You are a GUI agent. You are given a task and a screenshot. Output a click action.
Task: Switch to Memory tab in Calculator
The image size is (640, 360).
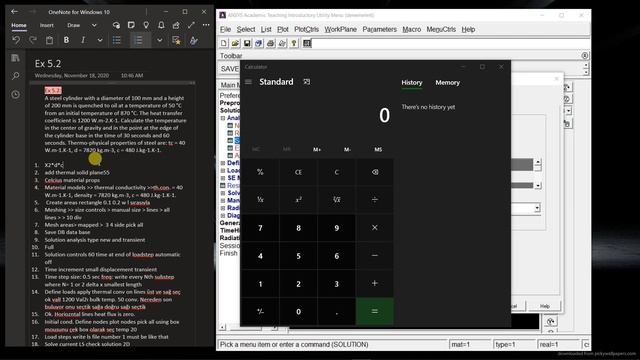[x=447, y=82]
